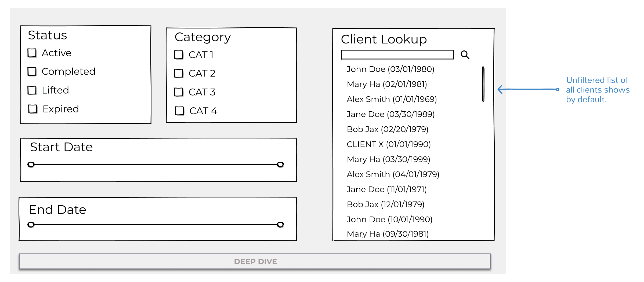Select John Doe (03/01/1980) client
The image size is (644, 282).
coord(390,69)
